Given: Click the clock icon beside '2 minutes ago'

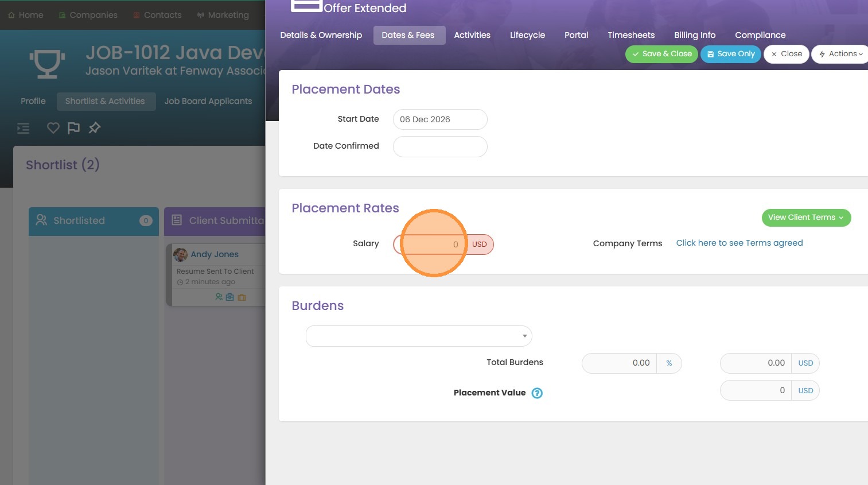Looking at the screenshot, I should [180, 282].
